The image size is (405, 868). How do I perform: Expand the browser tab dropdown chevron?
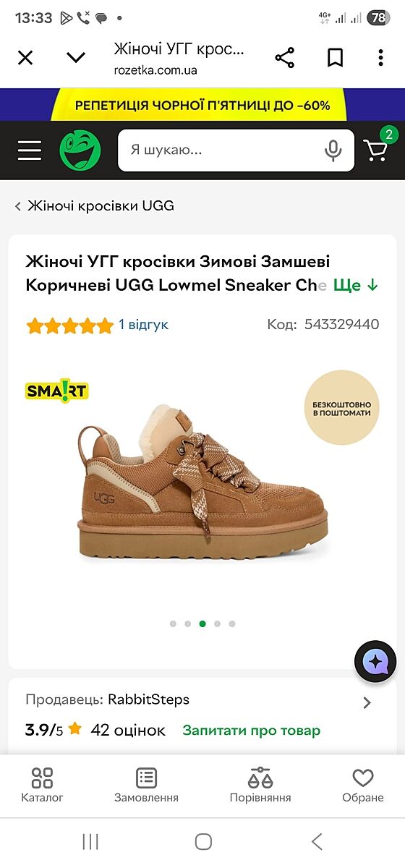(x=76, y=58)
